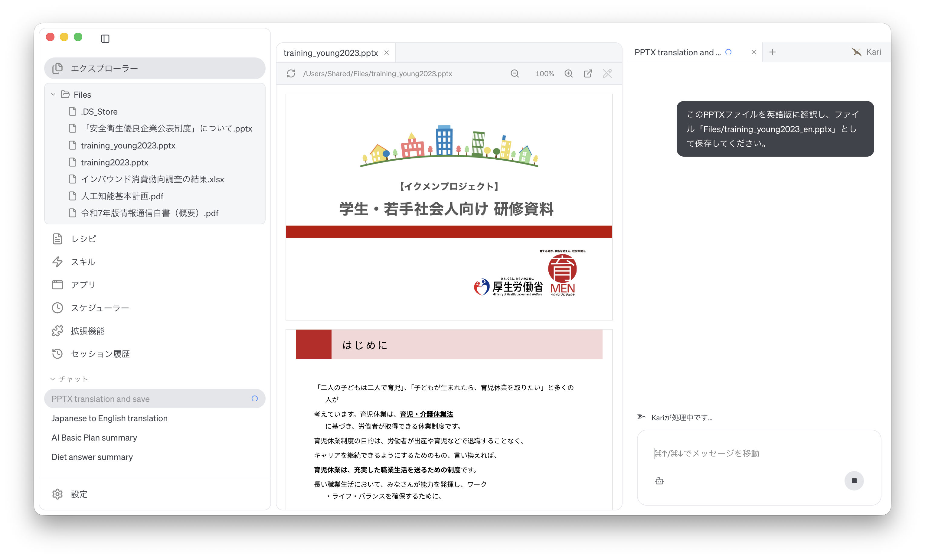The height and width of the screenshot is (560, 925).
Task: Collapse the Files folder chevron
Action: [53, 95]
